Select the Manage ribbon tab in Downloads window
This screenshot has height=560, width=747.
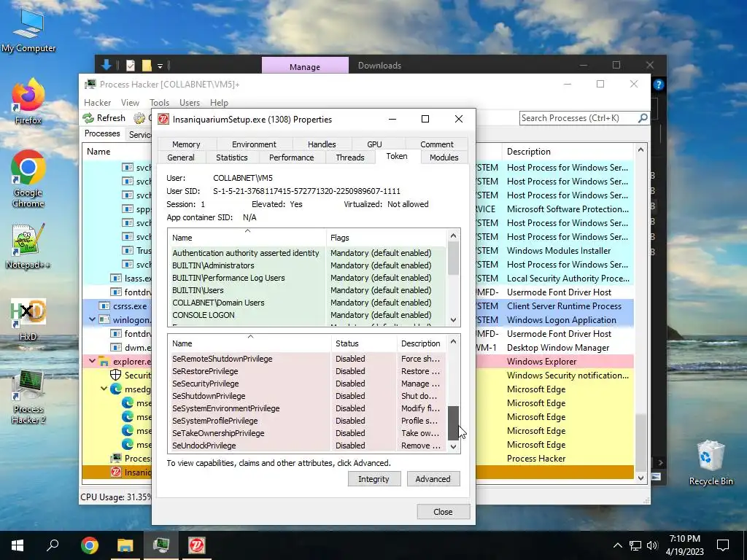click(305, 66)
